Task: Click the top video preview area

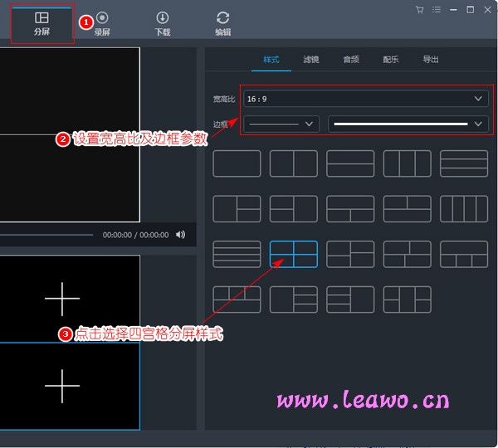Action: (70, 91)
